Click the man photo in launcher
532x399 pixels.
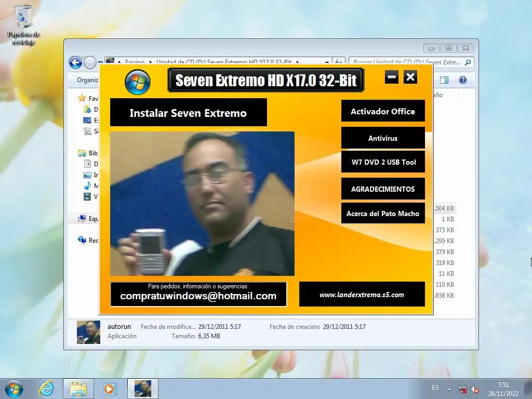pos(202,204)
